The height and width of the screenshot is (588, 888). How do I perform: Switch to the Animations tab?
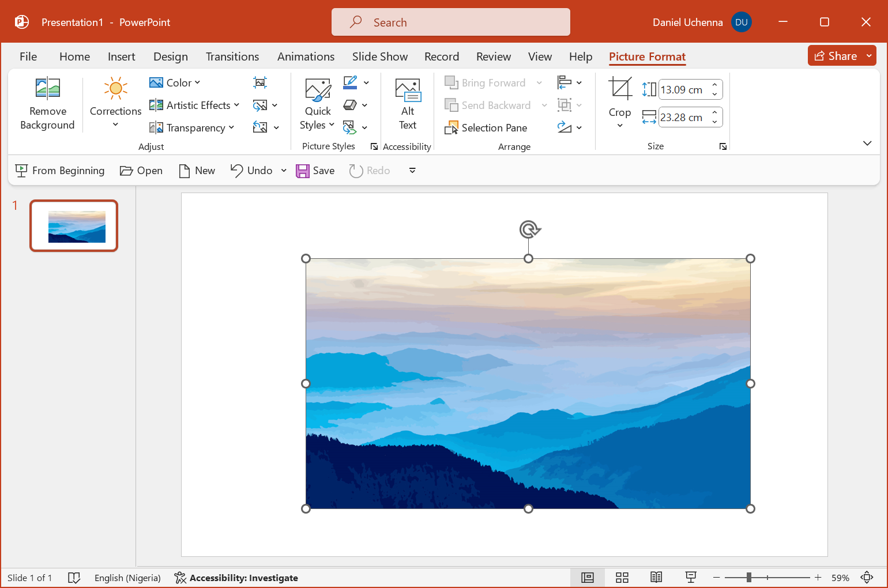click(306, 56)
